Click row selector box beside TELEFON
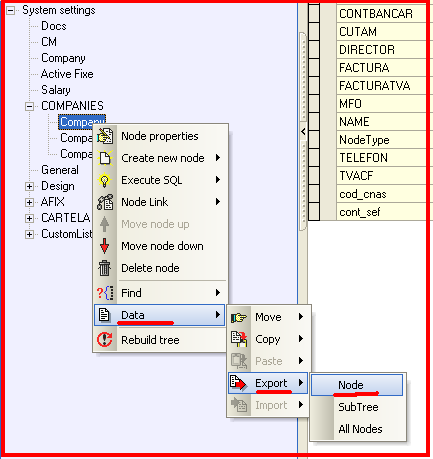 pyautogui.click(x=314, y=158)
